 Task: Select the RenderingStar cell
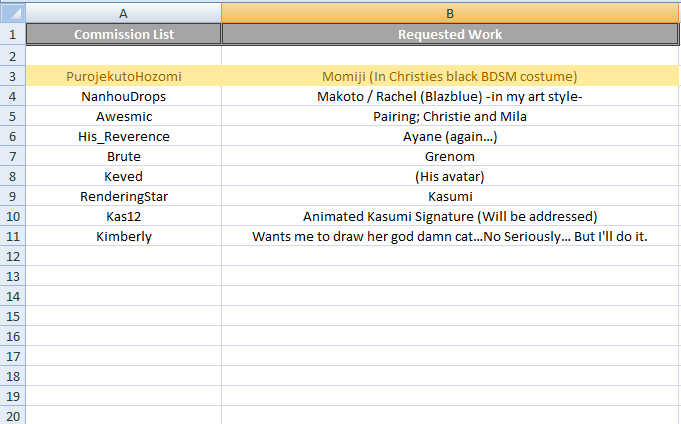click(x=123, y=196)
